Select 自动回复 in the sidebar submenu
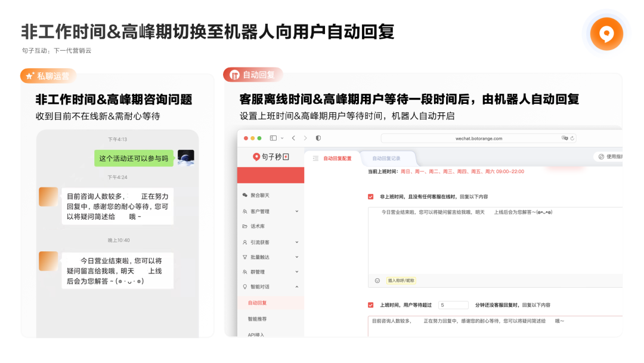Viewport: 644px width, 363px height. (x=271, y=303)
